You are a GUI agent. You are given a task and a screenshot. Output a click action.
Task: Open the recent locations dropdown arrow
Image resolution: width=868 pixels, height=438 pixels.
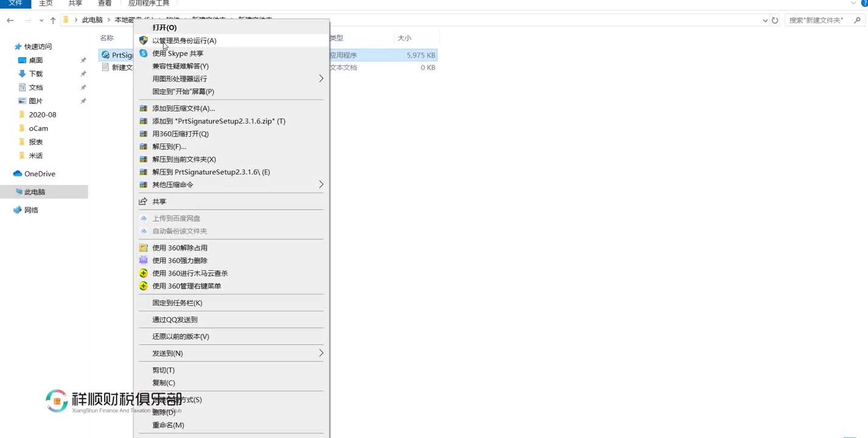pyautogui.click(x=41, y=20)
